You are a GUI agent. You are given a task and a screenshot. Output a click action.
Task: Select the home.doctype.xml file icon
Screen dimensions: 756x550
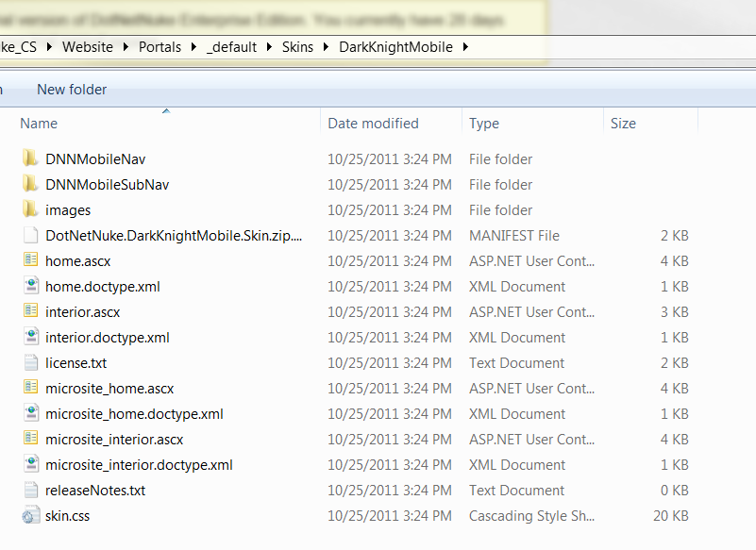coord(30,287)
